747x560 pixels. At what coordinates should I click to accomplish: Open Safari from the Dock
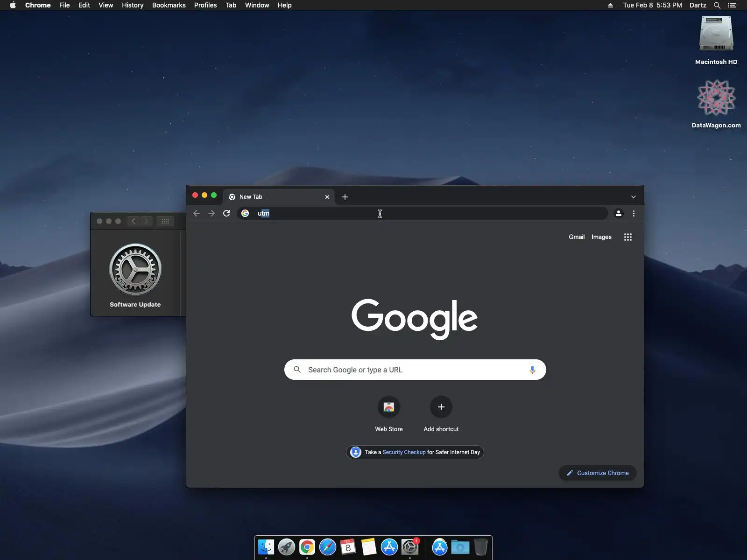pyautogui.click(x=328, y=547)
